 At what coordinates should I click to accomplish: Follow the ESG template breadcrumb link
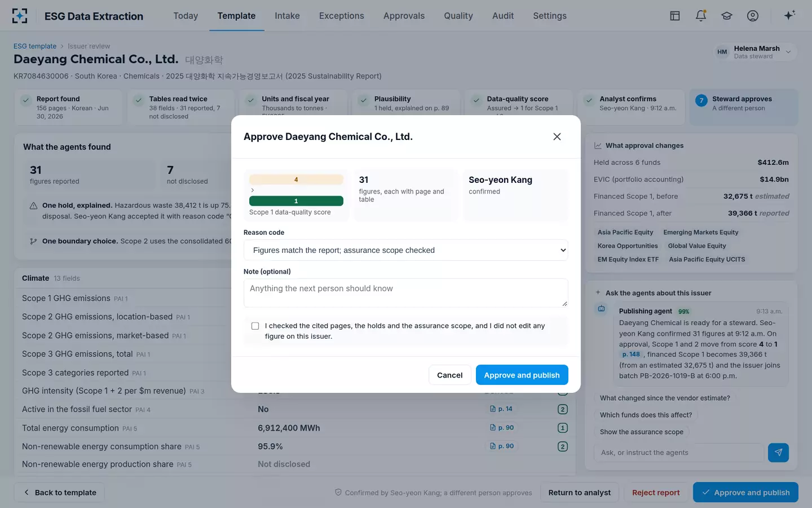(x=35, y=46)
